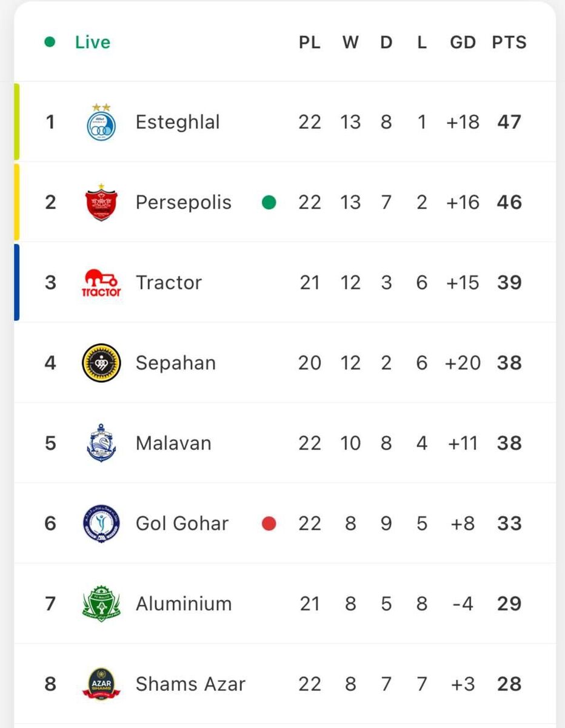Open the Shams Azar team name link

190,684
